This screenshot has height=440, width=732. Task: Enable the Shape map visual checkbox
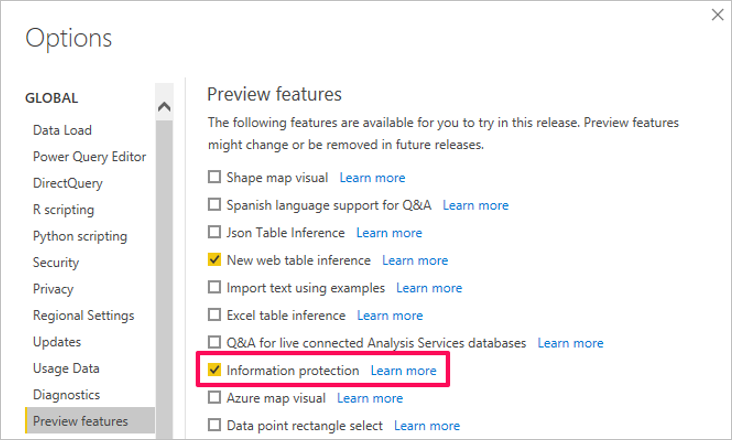[x=214, y=178]
